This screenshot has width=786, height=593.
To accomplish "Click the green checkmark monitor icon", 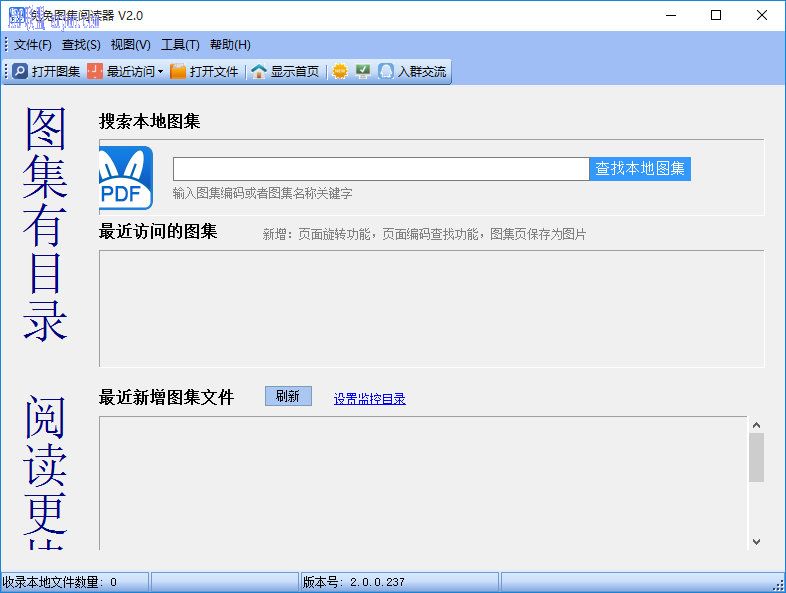I will pos(363,72).
